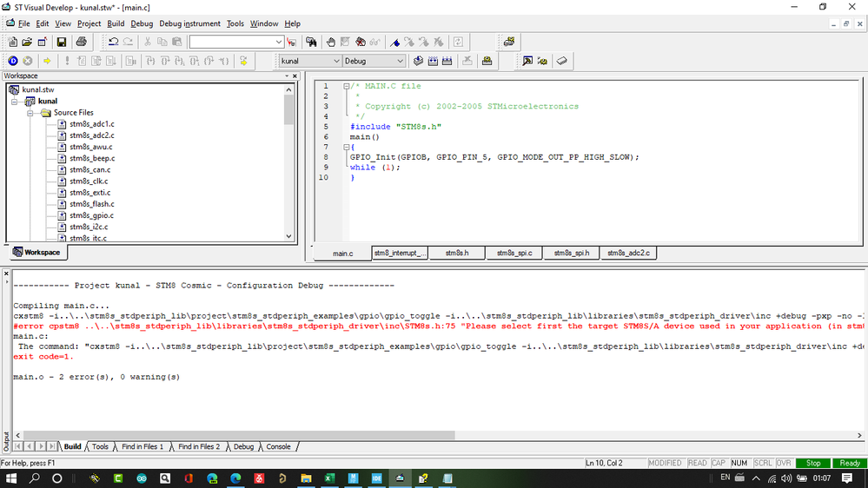
Task: Switch to the stm8s_adc2.c editor tab
Action: pos(628,253)
